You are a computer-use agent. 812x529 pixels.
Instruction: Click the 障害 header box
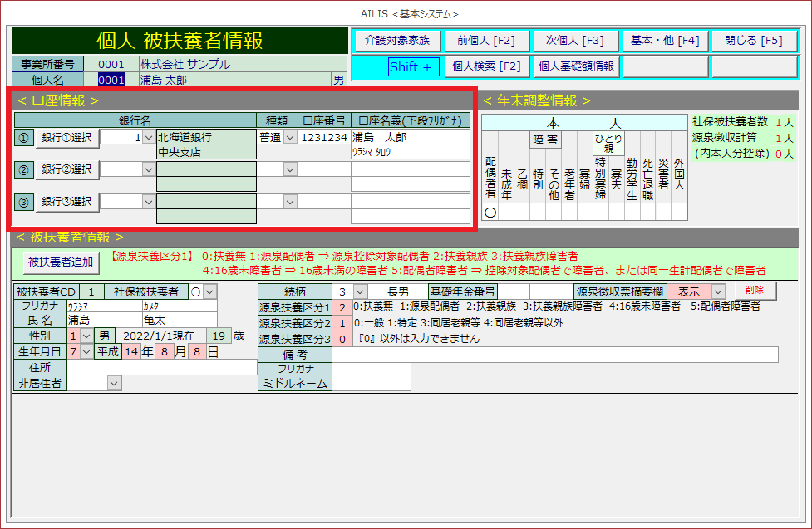[x=545, y=140]
